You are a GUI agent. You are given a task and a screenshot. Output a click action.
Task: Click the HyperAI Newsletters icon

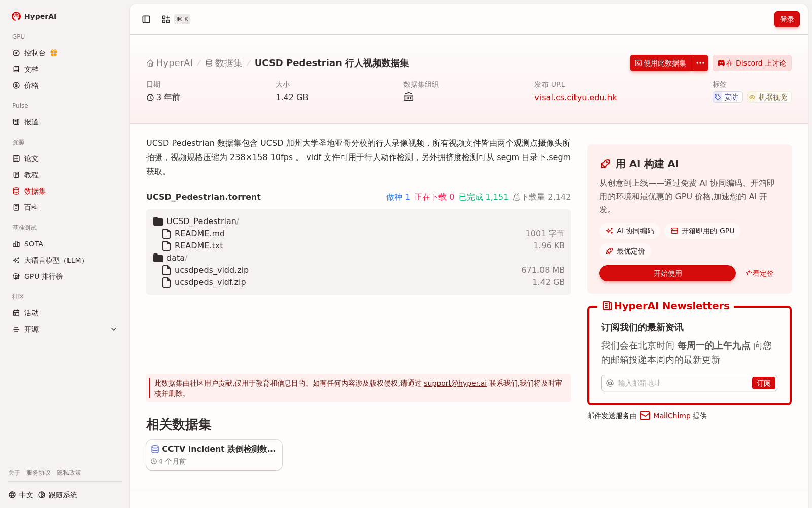click(x=607, y=306)
